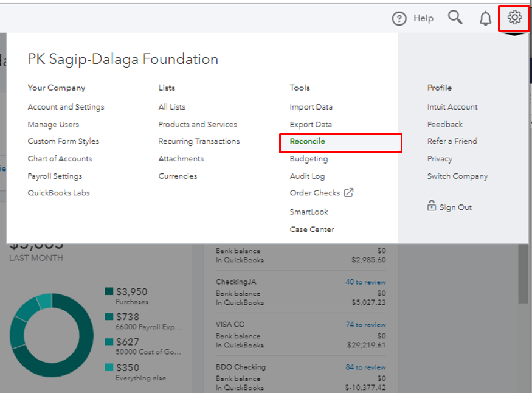
Task: Open Chart of Accounts
Action: click(x=60, y=159)
